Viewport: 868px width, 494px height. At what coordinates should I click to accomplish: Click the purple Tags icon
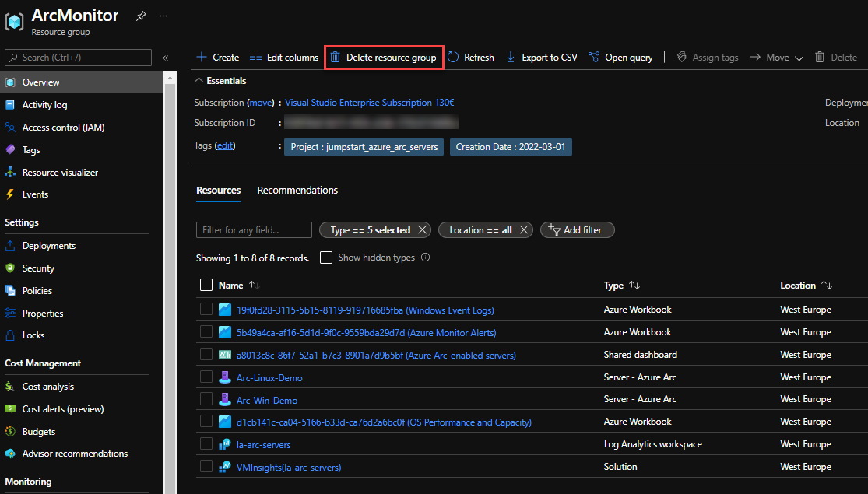tap(10, 149)
